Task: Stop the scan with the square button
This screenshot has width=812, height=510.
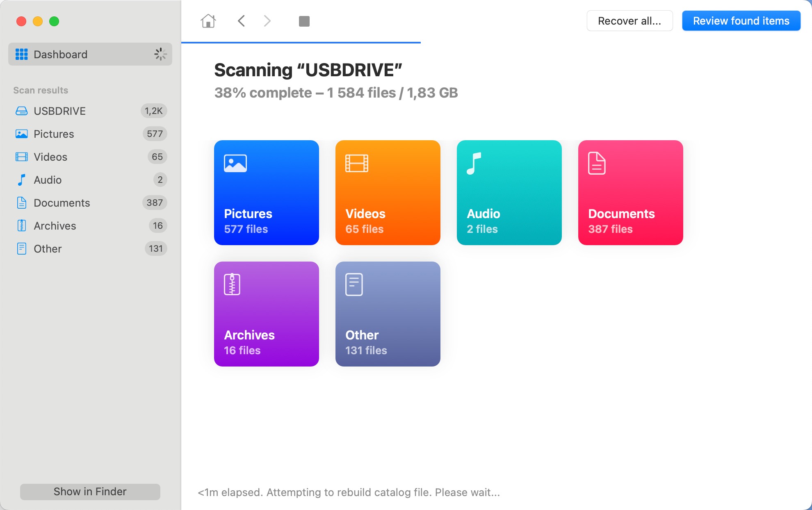Action: tap(304, 21)
